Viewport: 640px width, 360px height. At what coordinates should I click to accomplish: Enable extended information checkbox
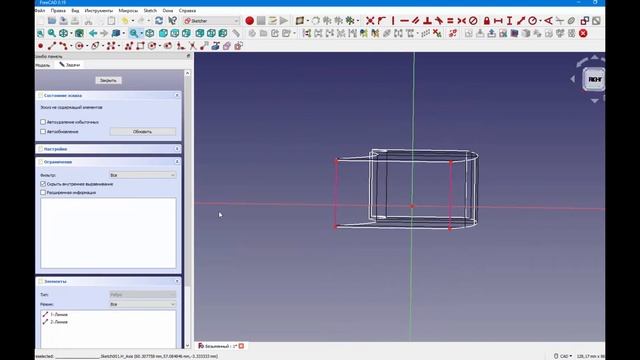43,193
